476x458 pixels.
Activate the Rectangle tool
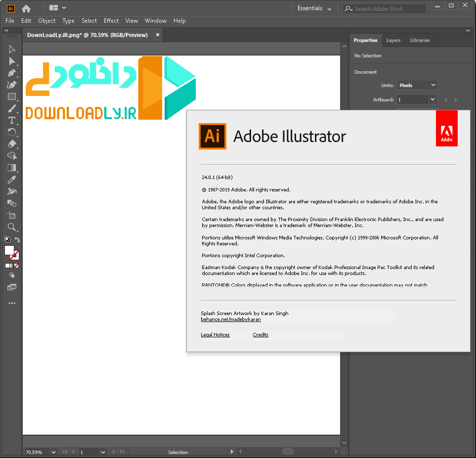(12, 96)
